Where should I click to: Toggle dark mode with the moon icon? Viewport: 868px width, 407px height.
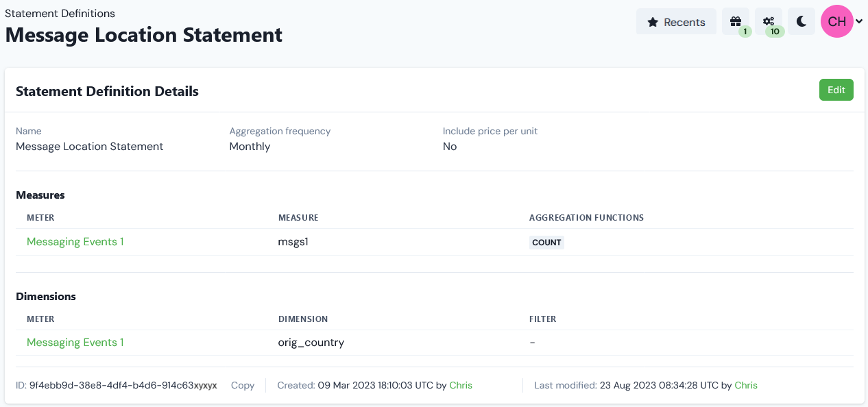(x=801, y=21)
